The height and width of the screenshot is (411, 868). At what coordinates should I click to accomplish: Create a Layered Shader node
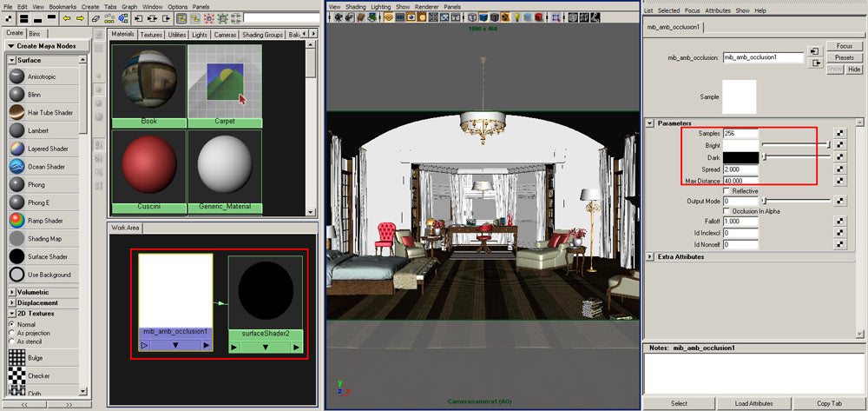43,149
